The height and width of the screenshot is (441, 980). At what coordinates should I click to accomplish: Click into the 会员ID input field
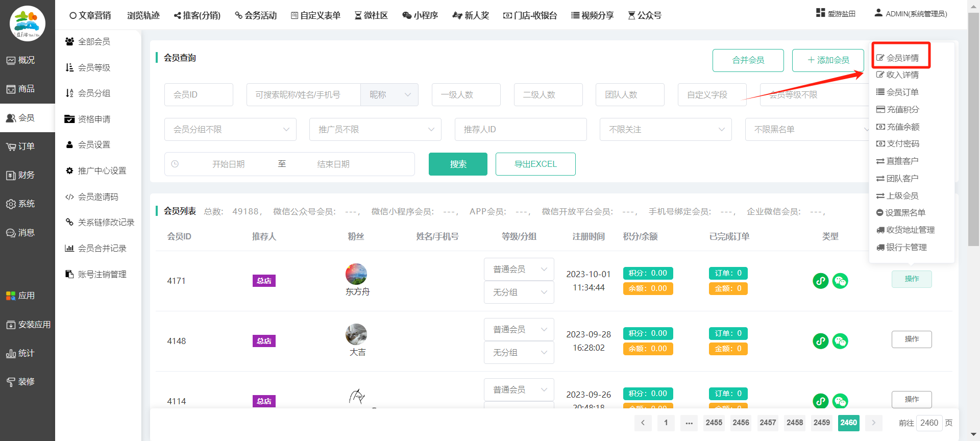tap(199, 95)
